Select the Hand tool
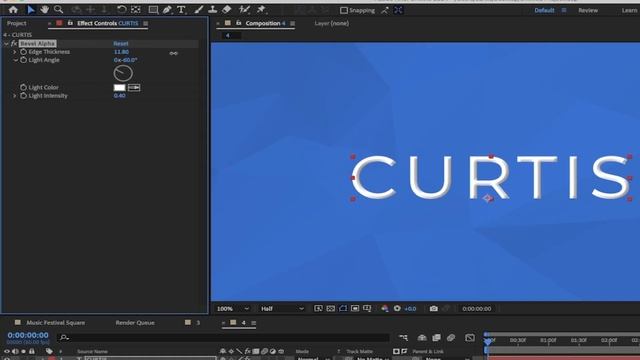 (x=44, y=10)
